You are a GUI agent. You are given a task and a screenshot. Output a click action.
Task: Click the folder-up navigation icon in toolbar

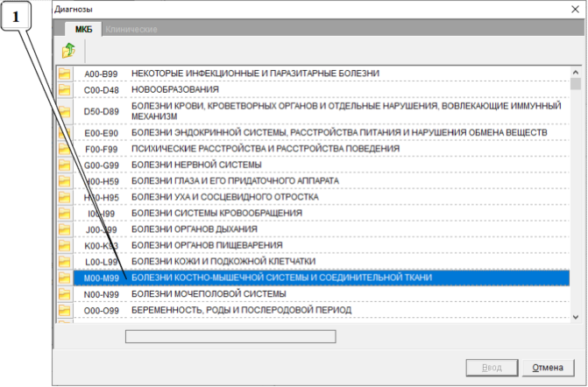(x=67, y=51)
